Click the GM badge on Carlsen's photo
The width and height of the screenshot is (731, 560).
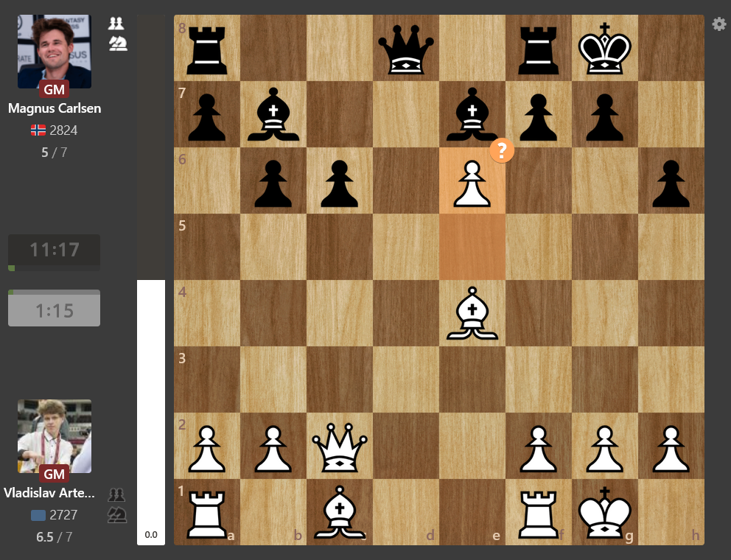(54, 89)
